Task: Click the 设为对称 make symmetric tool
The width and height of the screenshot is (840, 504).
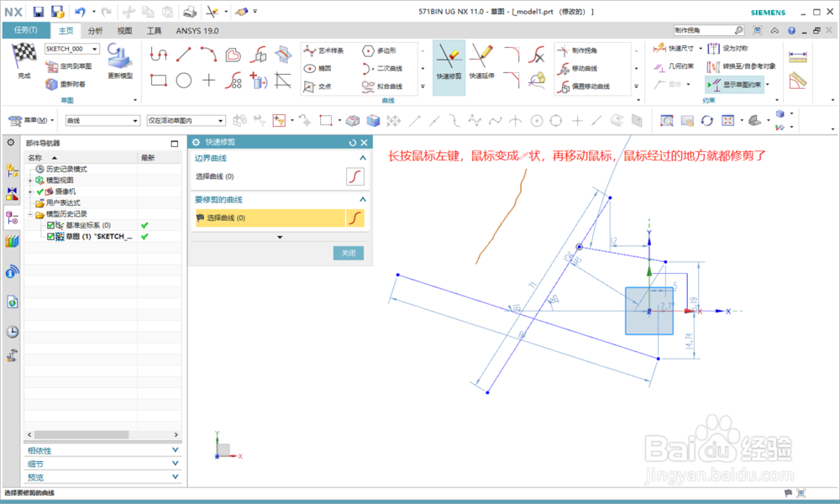Action: 727,48
